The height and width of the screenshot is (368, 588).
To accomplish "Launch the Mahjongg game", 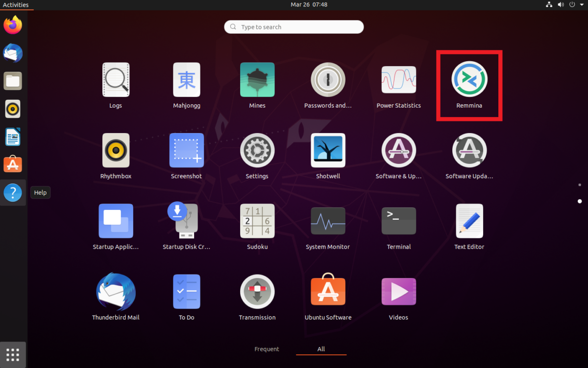I will click(186, 79).
